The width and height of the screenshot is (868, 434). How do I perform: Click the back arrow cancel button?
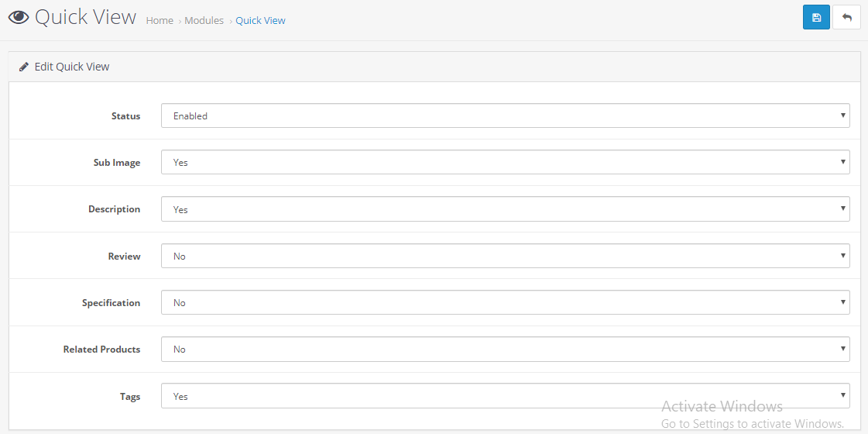pos(846,17)
